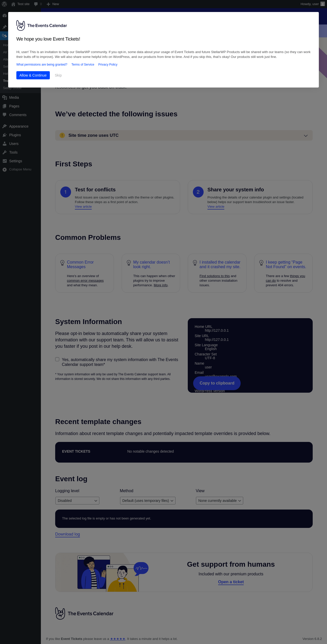Click View article under Share your system info
Screen dimensions: 327x644
(x=216, y=207)
